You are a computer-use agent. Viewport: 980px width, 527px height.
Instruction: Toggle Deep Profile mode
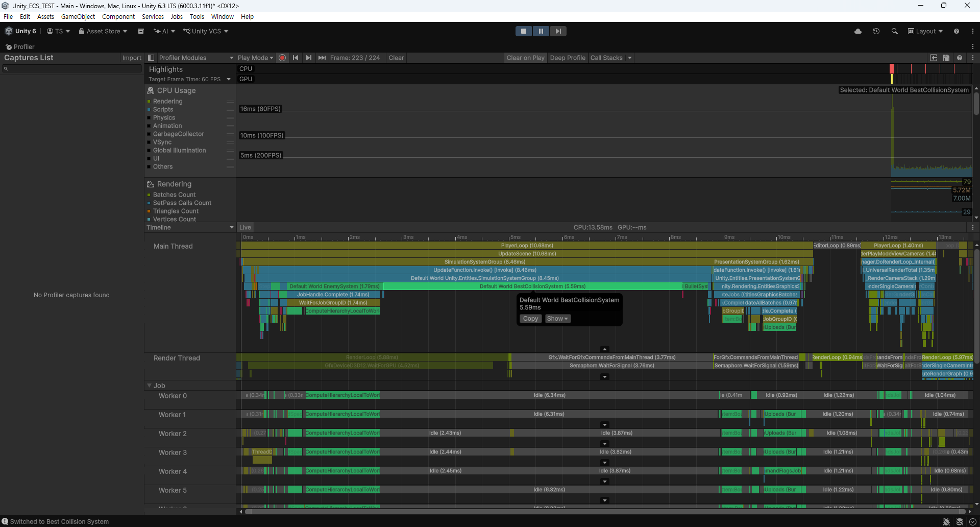point(567,58)
